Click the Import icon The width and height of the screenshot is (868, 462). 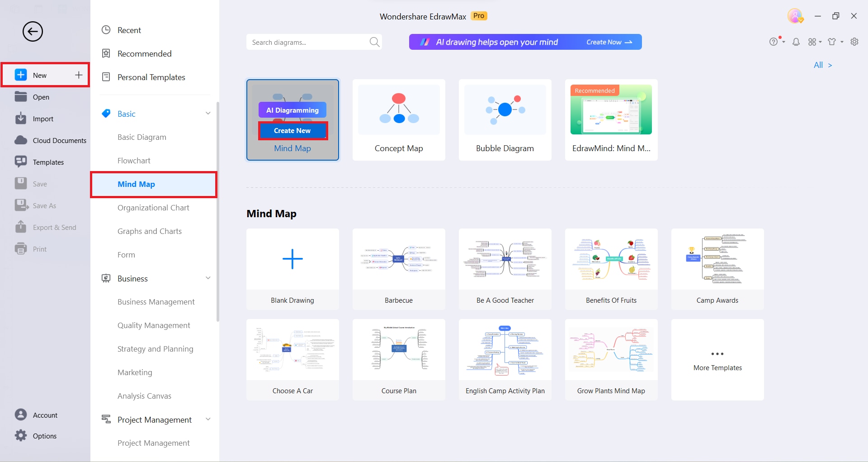21,119
